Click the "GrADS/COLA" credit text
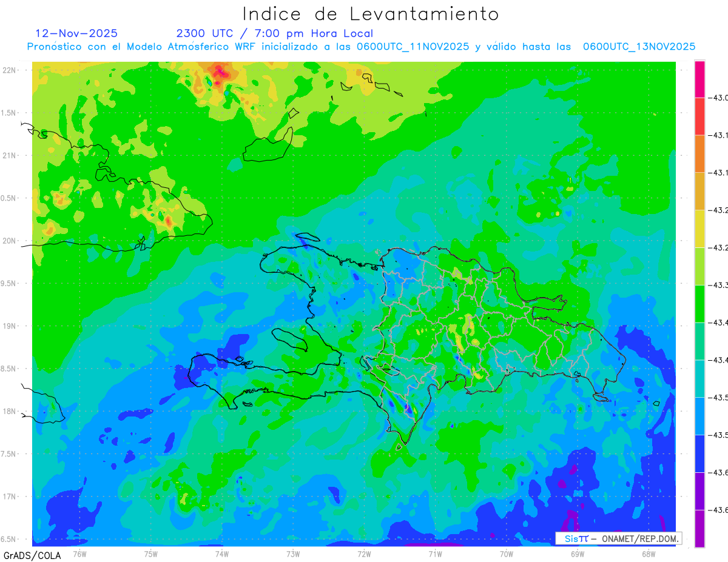 (x=32, y=555)
